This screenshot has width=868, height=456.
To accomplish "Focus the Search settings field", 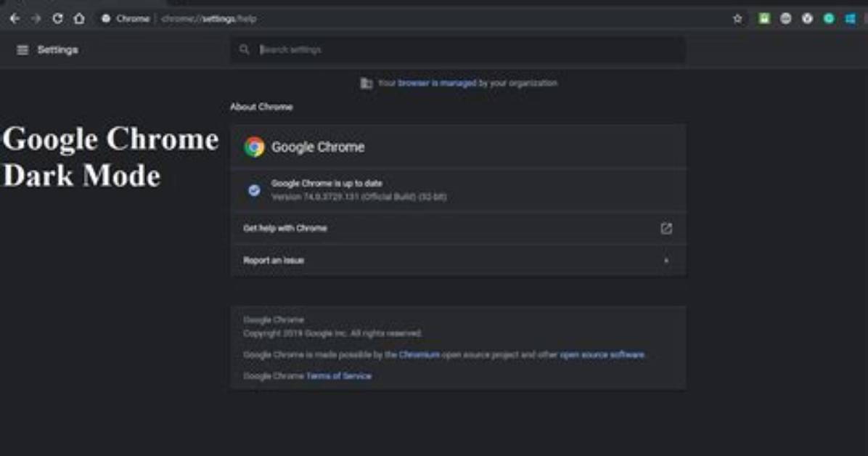I will click(459, 50).
